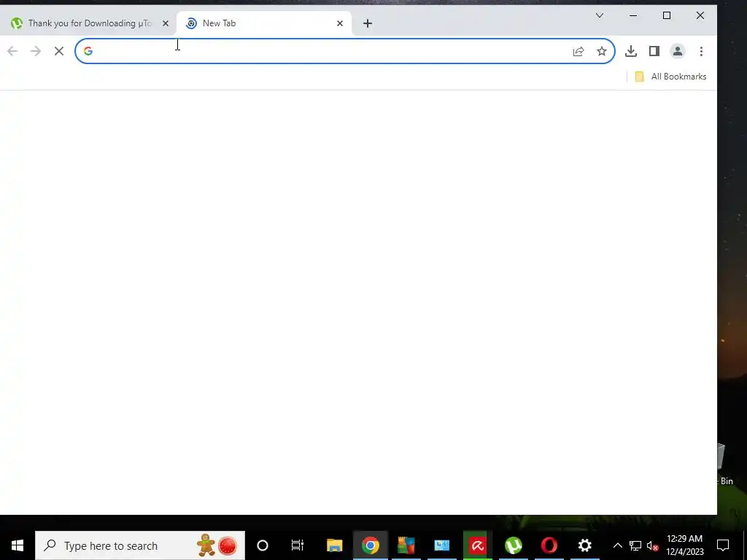Share this page icon
The height and width of the screenshot is (560, 747).
[578, 51]
